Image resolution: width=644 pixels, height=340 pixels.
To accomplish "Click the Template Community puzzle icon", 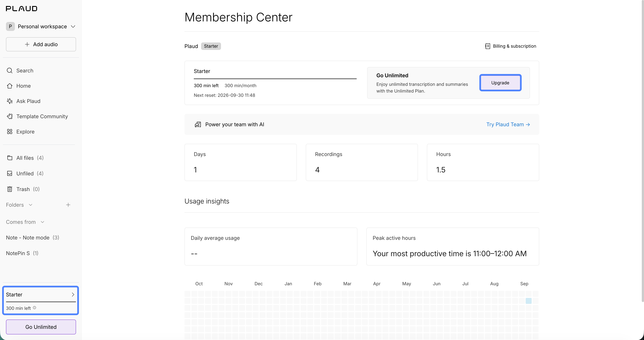I will pyautogui.click(x=10, y=116).
